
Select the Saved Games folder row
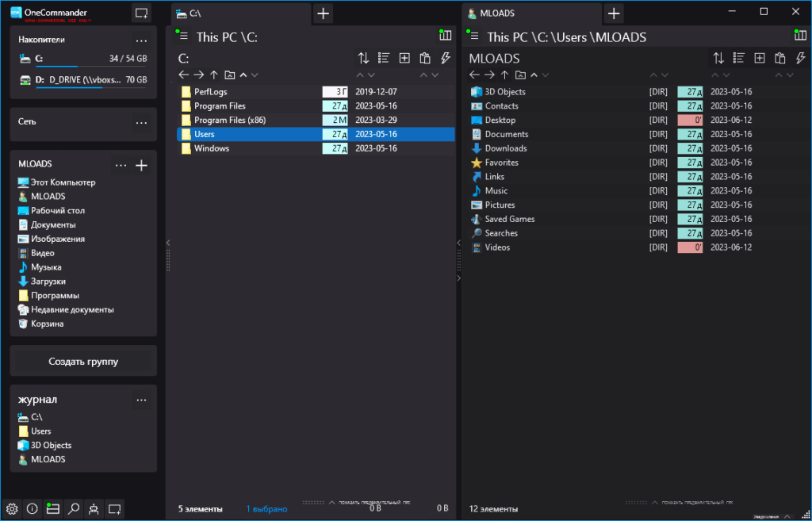[x=637, y=219]
